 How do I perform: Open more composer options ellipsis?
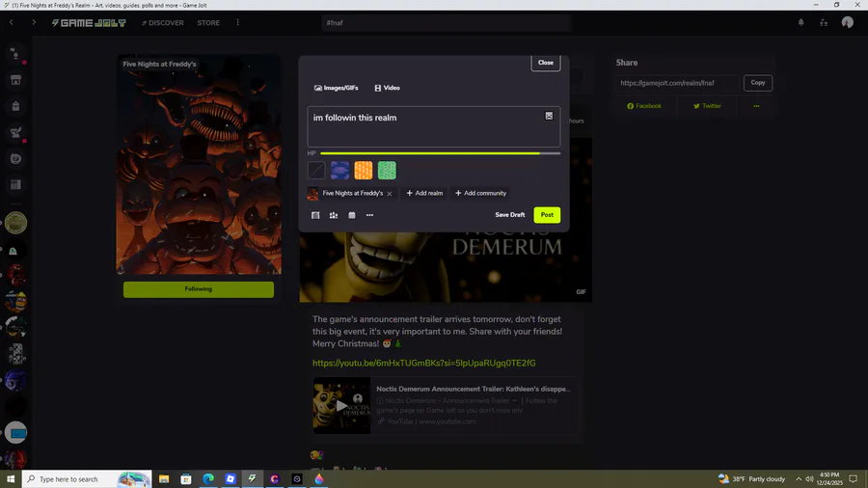(369, 215)
